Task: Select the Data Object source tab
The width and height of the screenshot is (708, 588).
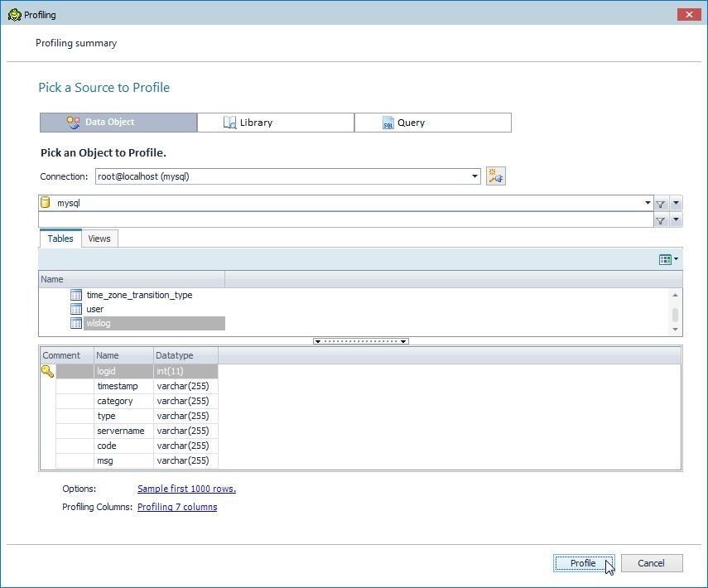Action: [118, 123]
